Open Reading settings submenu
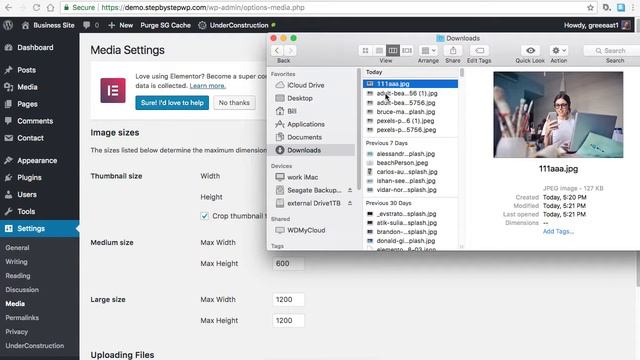Image resolution: width=640 pixels, height=360 pixels. (18, 276)
